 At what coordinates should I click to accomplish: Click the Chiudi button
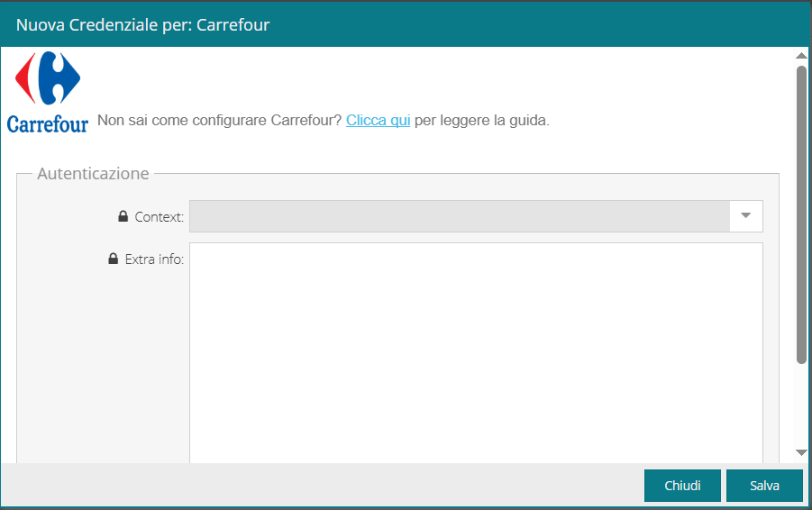point(682,486)
